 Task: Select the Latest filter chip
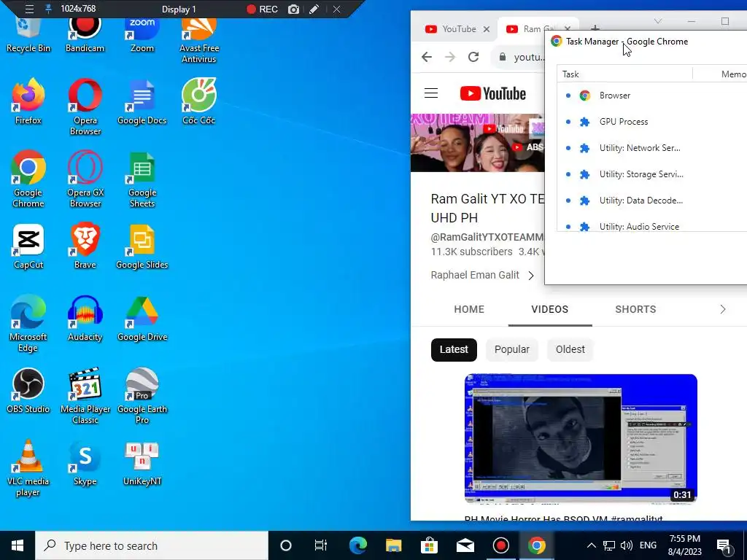point(454,349)
